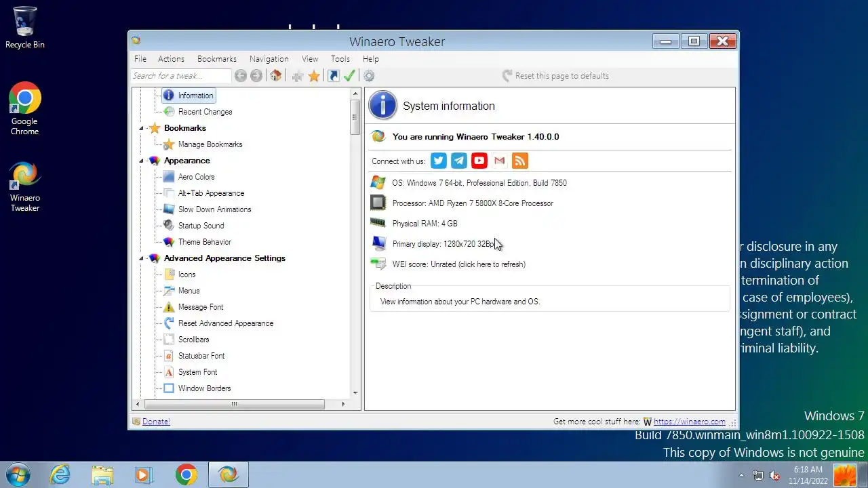Viewport: 868px width, 488px height.
Task: Collapse the Appearance tree group
Action: (142, 161)
